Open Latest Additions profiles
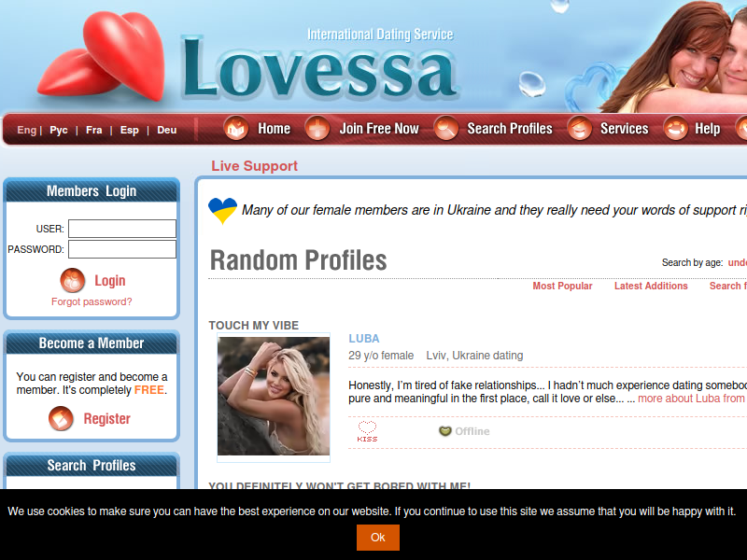 [x=651, y=286]
